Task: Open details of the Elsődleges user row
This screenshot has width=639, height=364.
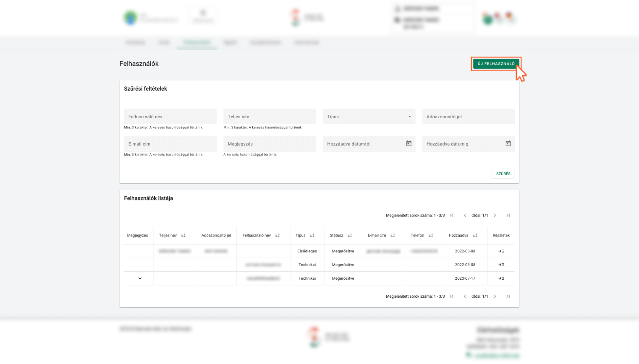Action: (501, 251)
